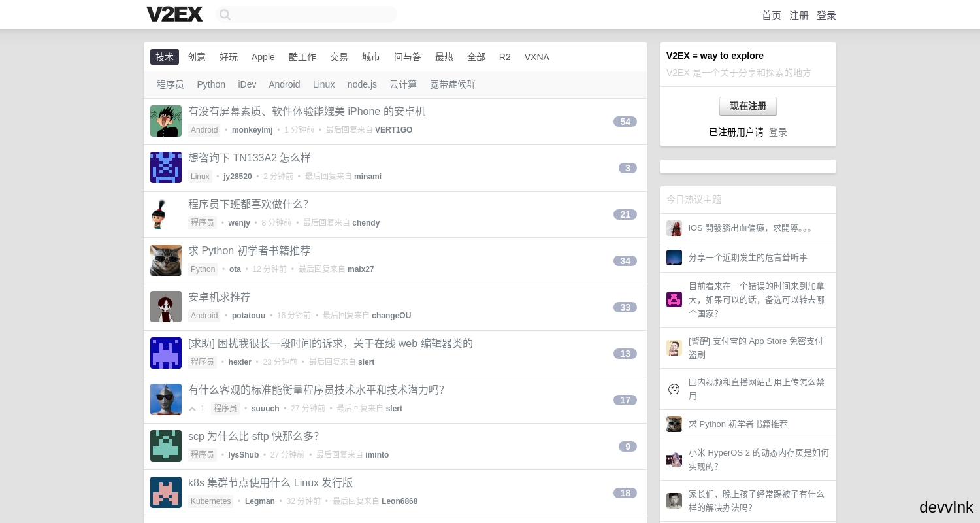Open potatouu's avatar on 安卓机求推荐 topic
The width and height of the screenshot is (980, 523).
(x=166, y=307)
